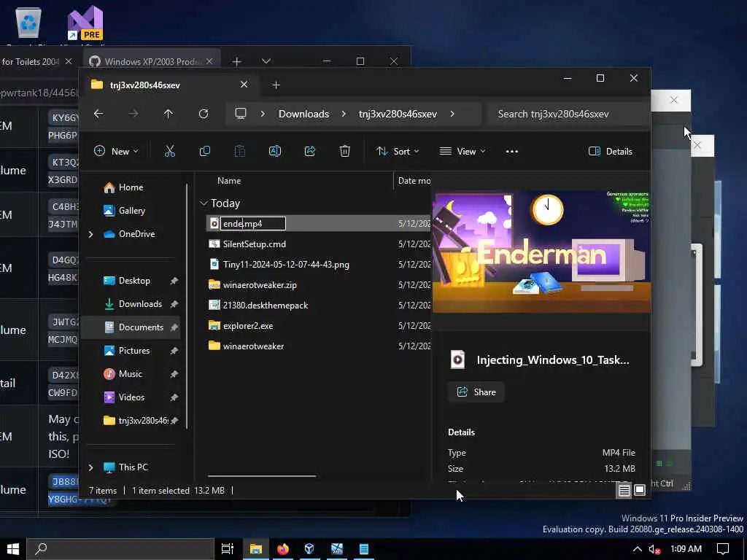Viewport: 747px width, 560px height.
Task: Open Downloads in the navigation pane
Action: tap(133, 304)
